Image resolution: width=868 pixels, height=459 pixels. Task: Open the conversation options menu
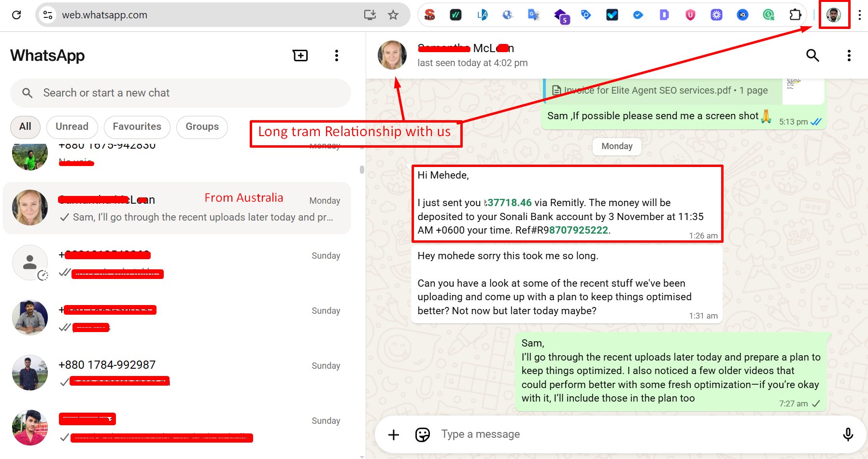coord(849,56)
